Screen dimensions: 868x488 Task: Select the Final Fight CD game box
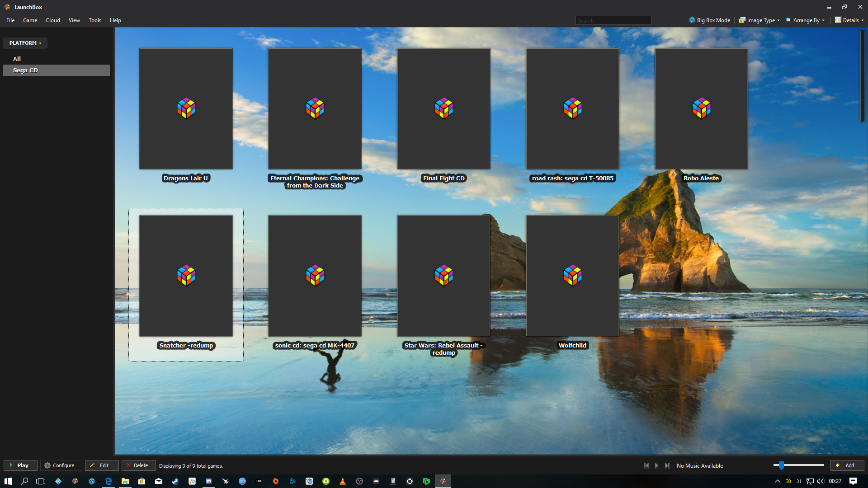443,109
